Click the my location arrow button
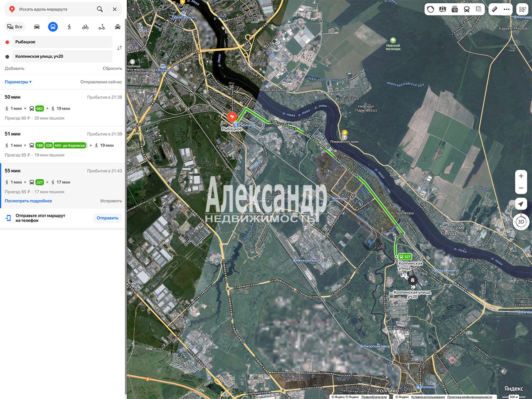Viewport: 532px width, 399px height. click(x=521, y=204)
